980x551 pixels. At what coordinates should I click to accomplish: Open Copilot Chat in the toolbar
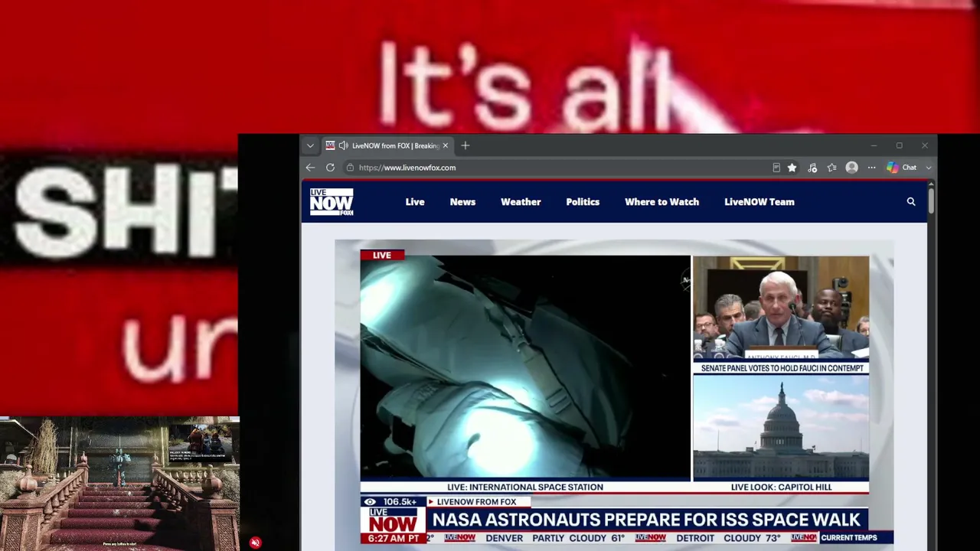[x=901, y=168]
